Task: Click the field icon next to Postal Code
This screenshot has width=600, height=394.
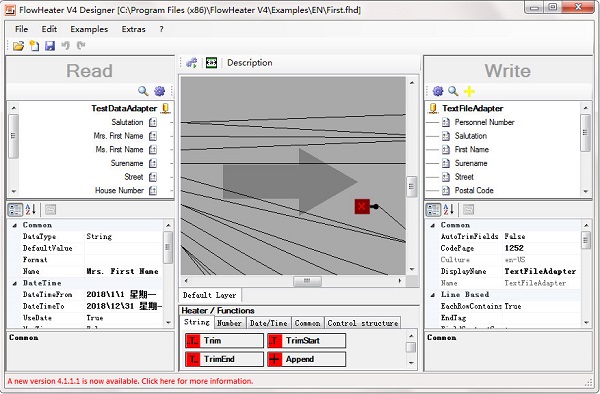Action: (446, 190)
